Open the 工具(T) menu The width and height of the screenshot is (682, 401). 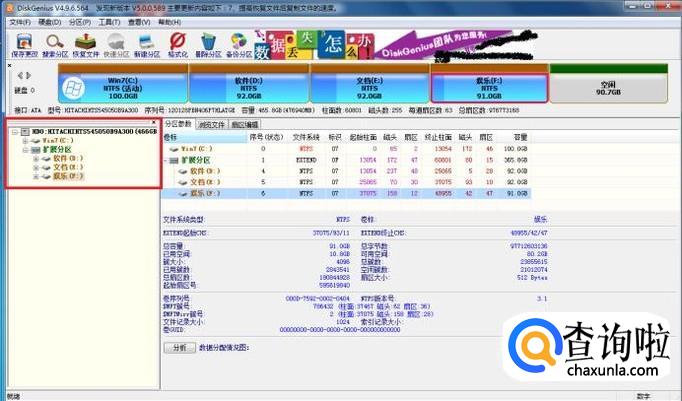pyautogui.click(x=109, y=22)
